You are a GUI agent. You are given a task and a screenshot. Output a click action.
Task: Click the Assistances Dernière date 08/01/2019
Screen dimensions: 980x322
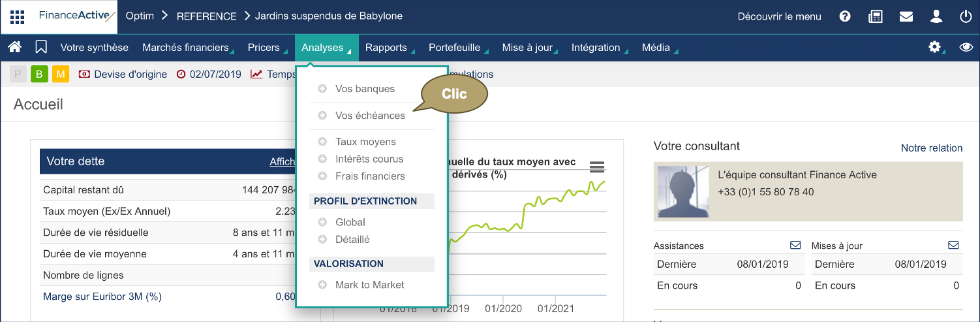(763, 265)
